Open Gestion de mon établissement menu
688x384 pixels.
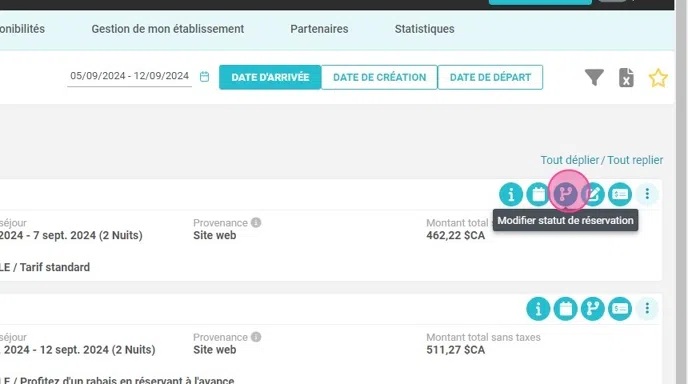[x=168, y=29]
